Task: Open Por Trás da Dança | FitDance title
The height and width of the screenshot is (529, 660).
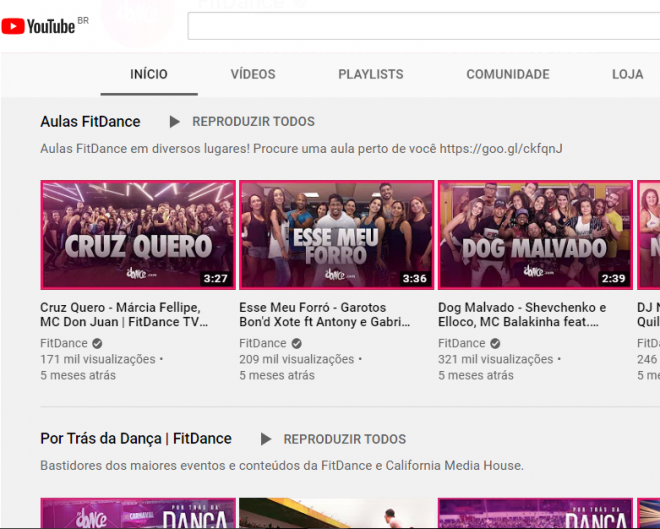Action: (x=136, y=439)
